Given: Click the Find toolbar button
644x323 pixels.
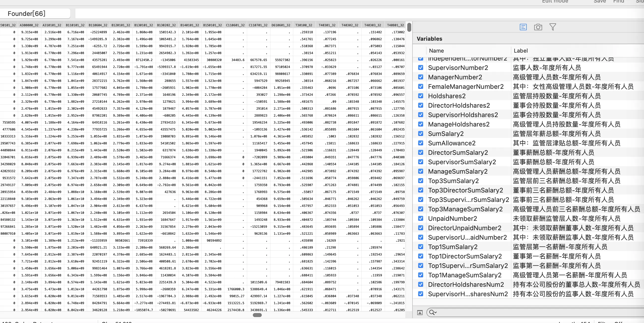Looking at the screenshot, I should (618, 1).
